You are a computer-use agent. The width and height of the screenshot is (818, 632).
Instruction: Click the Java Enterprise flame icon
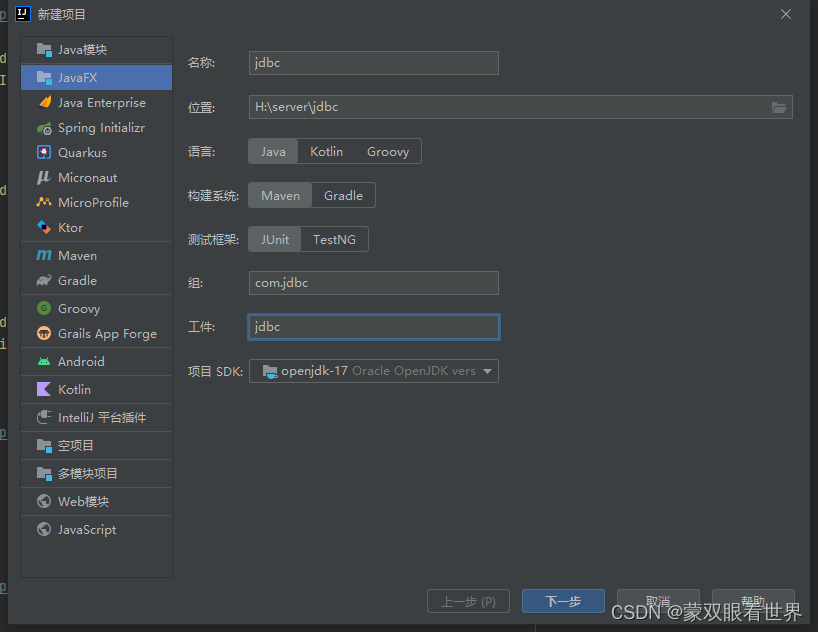click(45, 102)
